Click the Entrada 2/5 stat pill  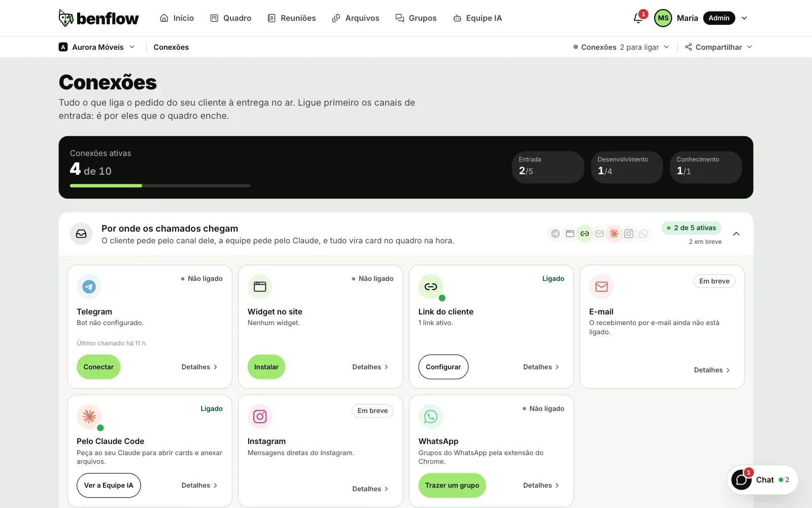tap(548, 167)
